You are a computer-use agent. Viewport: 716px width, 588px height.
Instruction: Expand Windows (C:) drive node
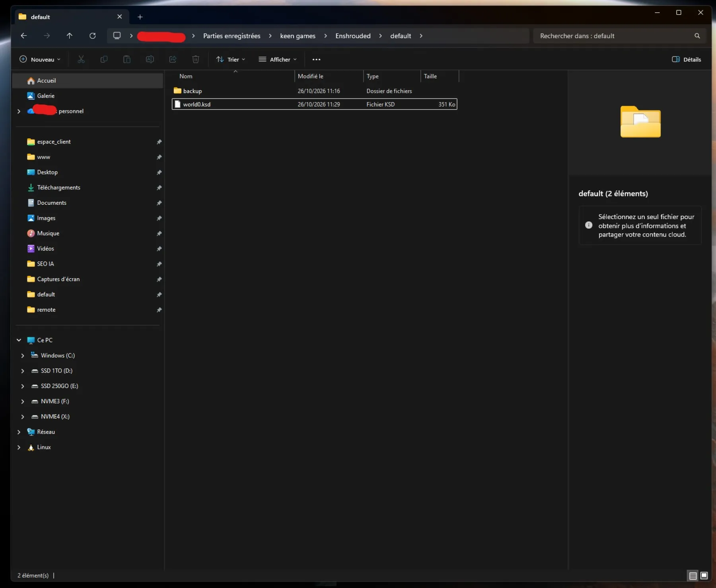pyautogui.click(x=23, y=355)
